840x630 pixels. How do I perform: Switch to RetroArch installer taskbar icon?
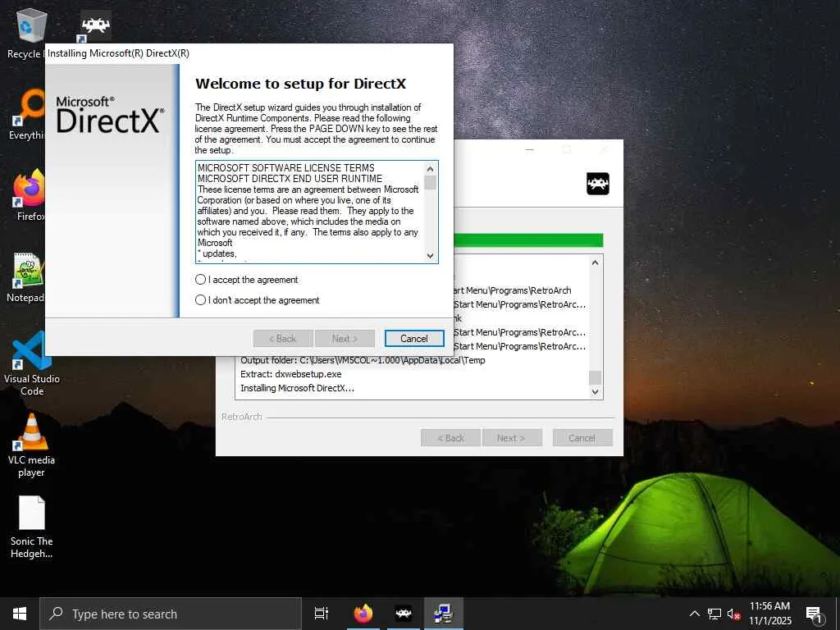click(x=404, y=614)
